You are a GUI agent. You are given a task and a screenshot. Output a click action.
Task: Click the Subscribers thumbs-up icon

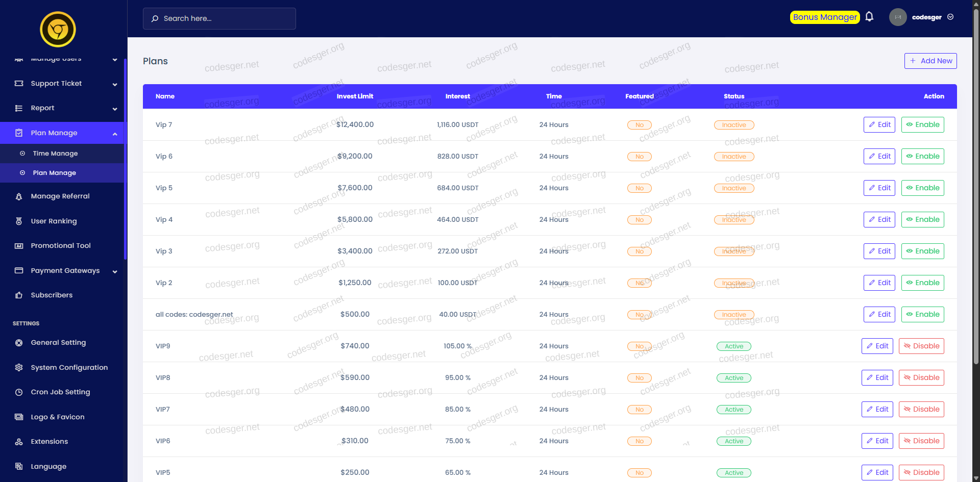(19, 295)
